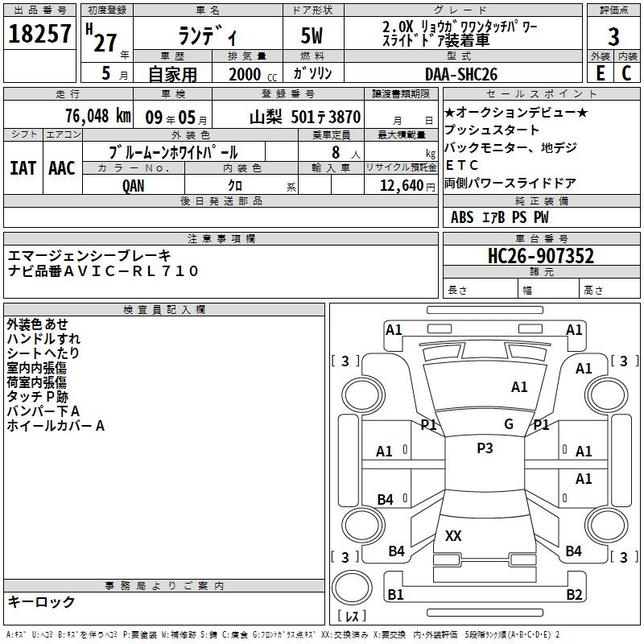Click sales point バックモニター、地デジ
This screenshot has width=644, height=644.
pos(510,147)
